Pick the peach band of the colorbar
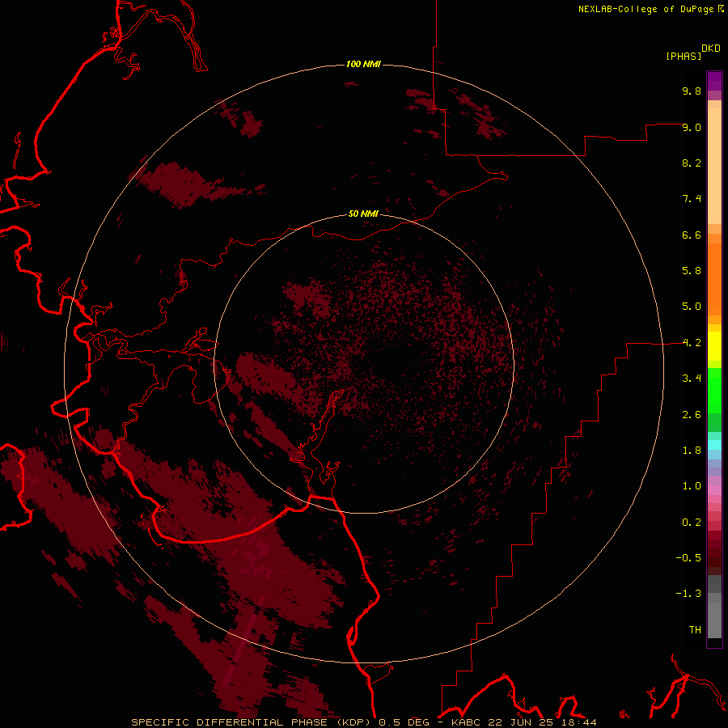The width and height of the screenshot is (728, 728). click(x=714, y=166)
